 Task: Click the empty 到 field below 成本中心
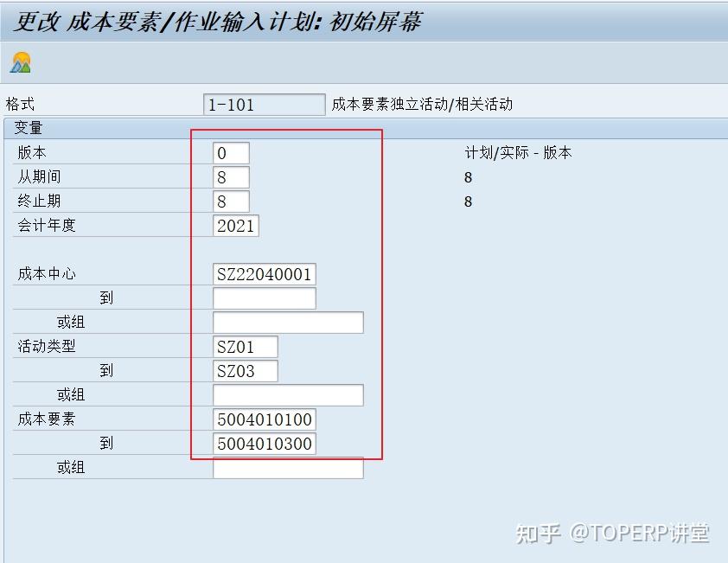pyautogui.click(x=264, y=297)
